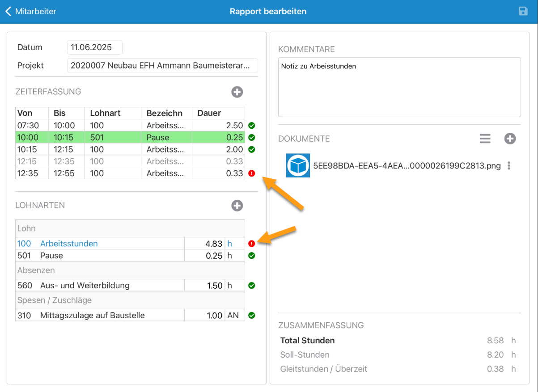Click the Mittagszulage 1.00 amount field
Screen dimensions: 538x392
coord(205,315)
